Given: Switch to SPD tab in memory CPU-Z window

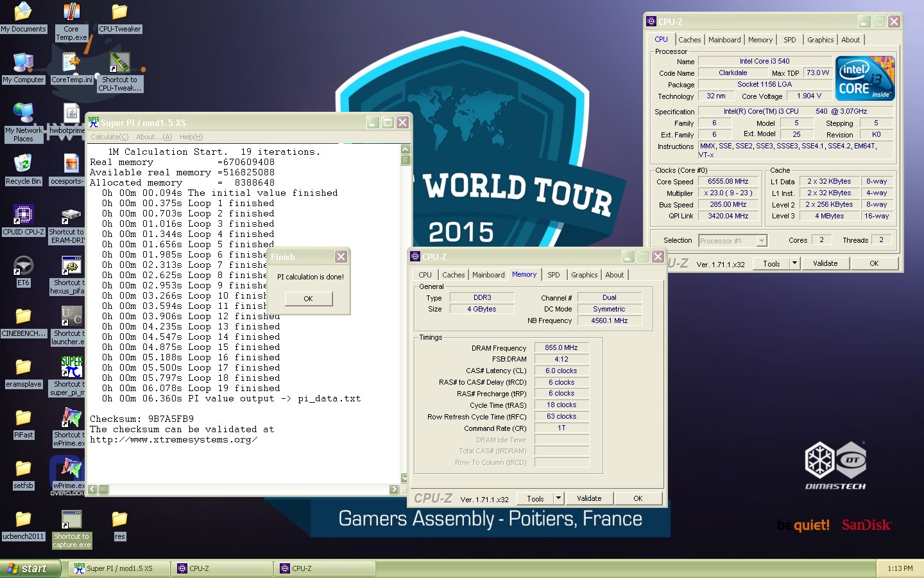Looking at the screenshot, I should pos(553,275).
